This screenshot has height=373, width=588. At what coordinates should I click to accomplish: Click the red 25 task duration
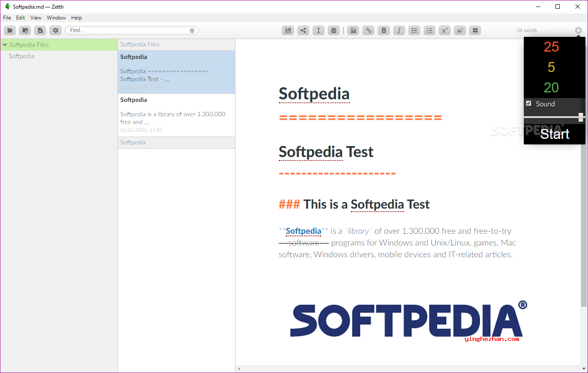551,46
